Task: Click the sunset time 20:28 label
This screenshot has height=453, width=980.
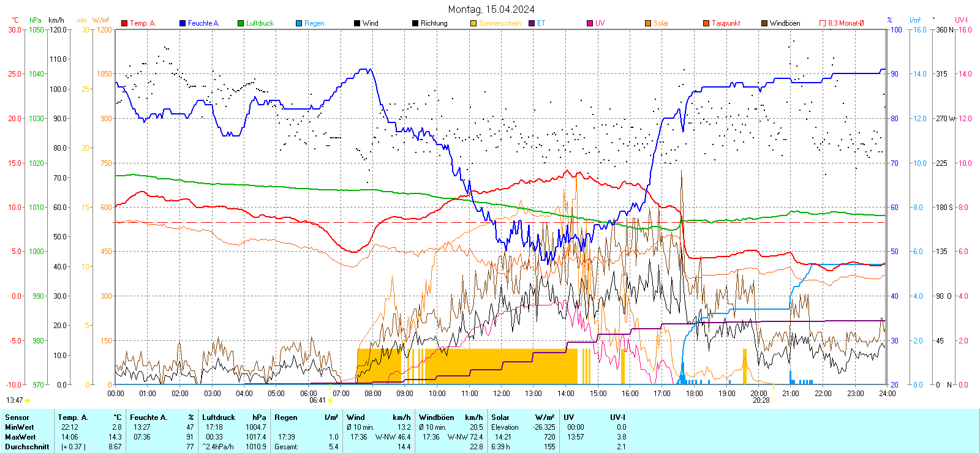Action: tap(761, 400)
